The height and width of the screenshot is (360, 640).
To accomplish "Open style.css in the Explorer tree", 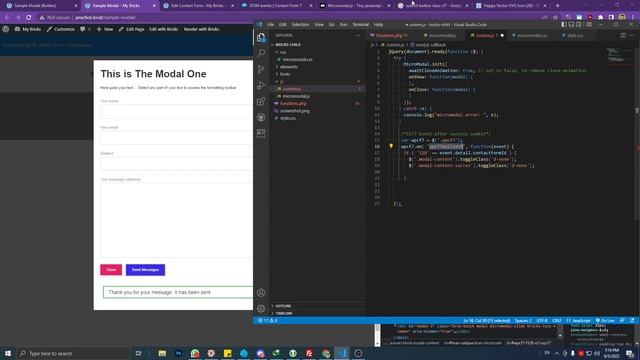I will coord(288,118).
